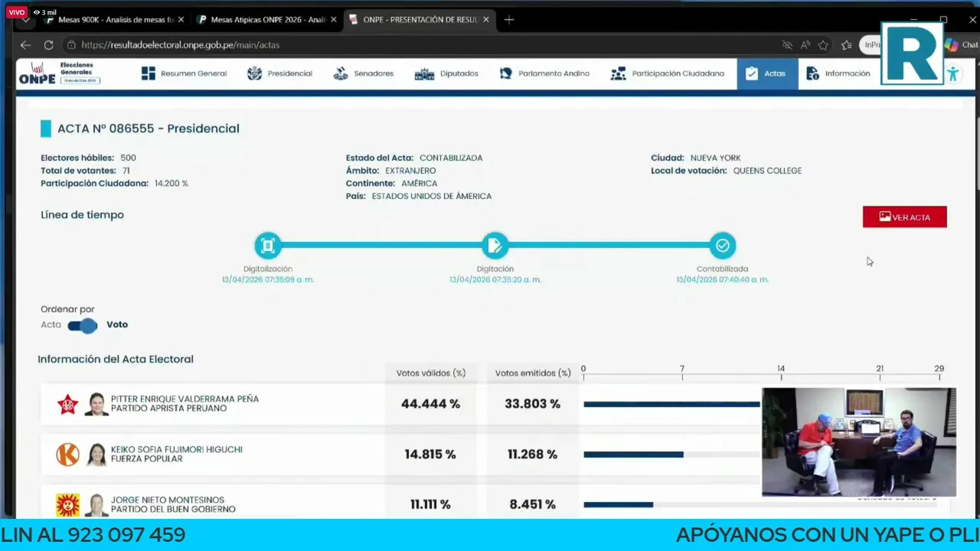Click the Diputados building icon
The height and width of the screenshot is (551, 980).
point(424,73)
